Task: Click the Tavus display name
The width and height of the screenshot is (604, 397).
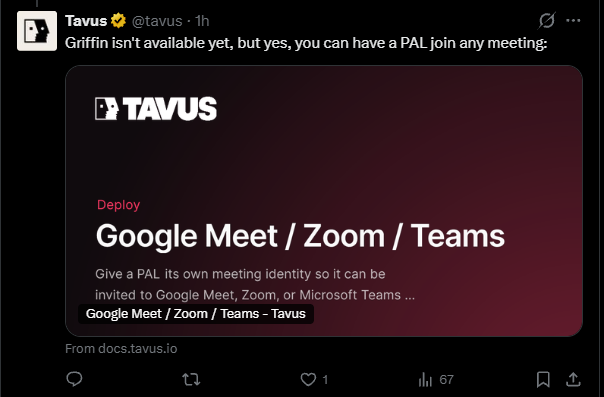Action: pos(86,21)
